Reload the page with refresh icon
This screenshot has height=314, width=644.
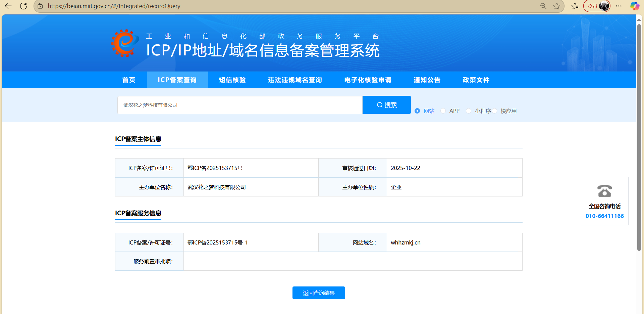[x=23, y=6]
